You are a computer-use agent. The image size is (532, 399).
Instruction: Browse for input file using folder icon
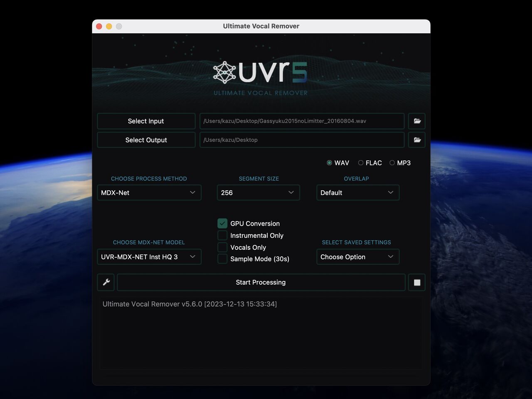pyautogui.click(x=417, y=121)
